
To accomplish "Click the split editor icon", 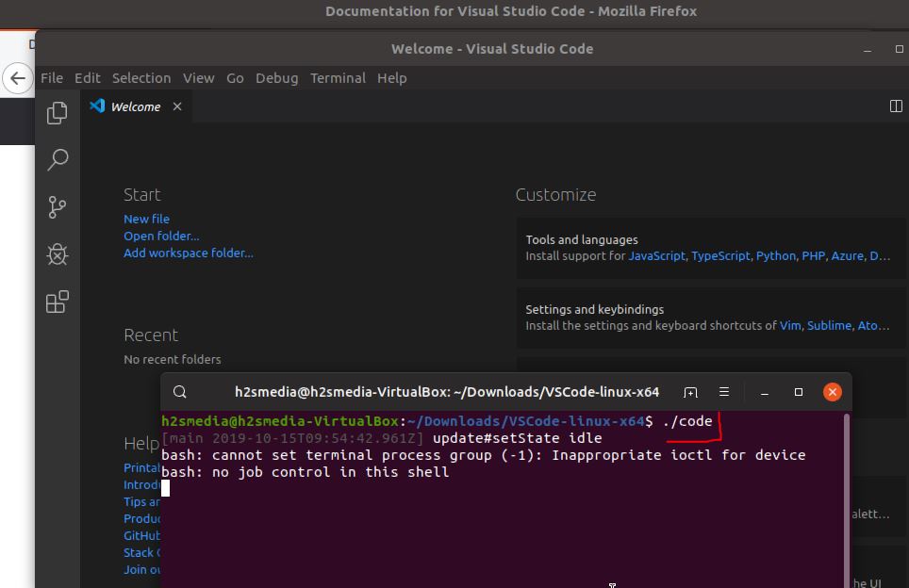I will [x=896, y=106].
